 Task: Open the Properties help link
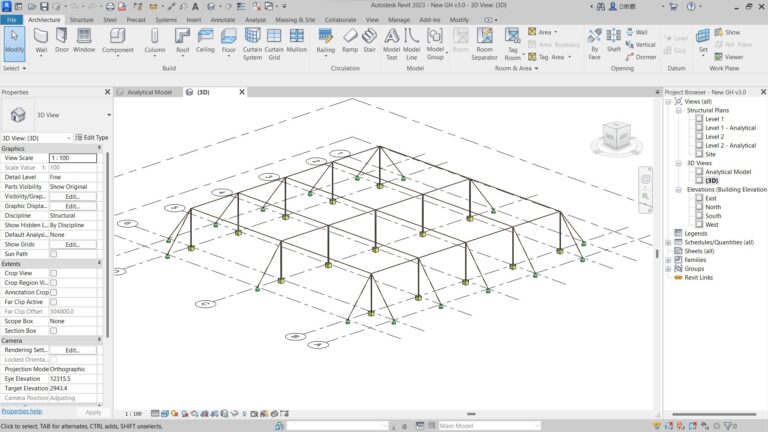coord(22,411)
